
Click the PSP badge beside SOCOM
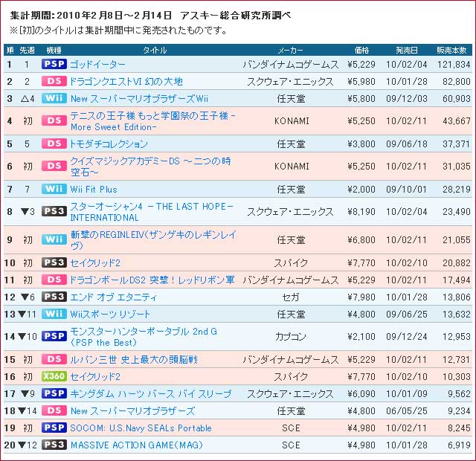click(54, 428)
